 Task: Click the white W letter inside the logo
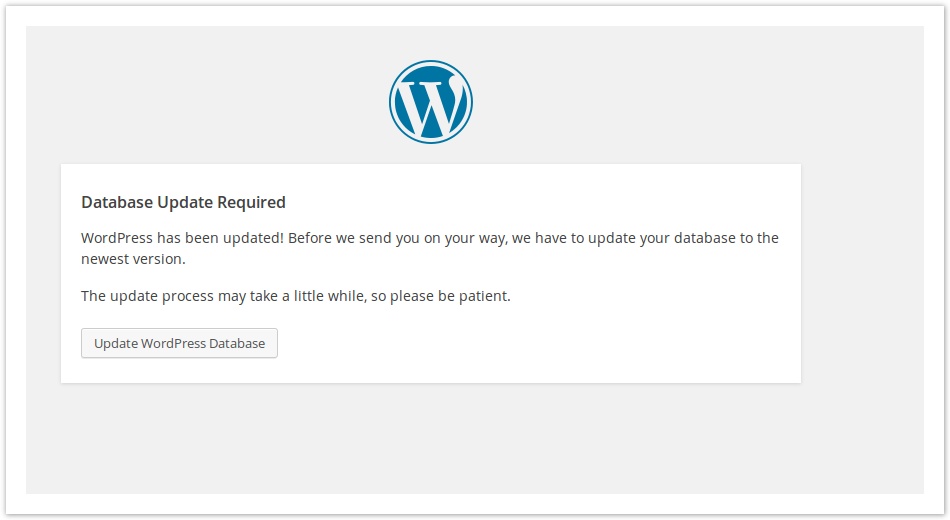(431, 105)
